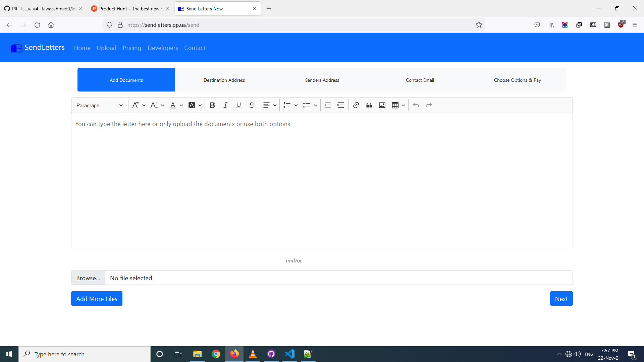
Task: Click the block quote icon
Action: tap(369, 105)
